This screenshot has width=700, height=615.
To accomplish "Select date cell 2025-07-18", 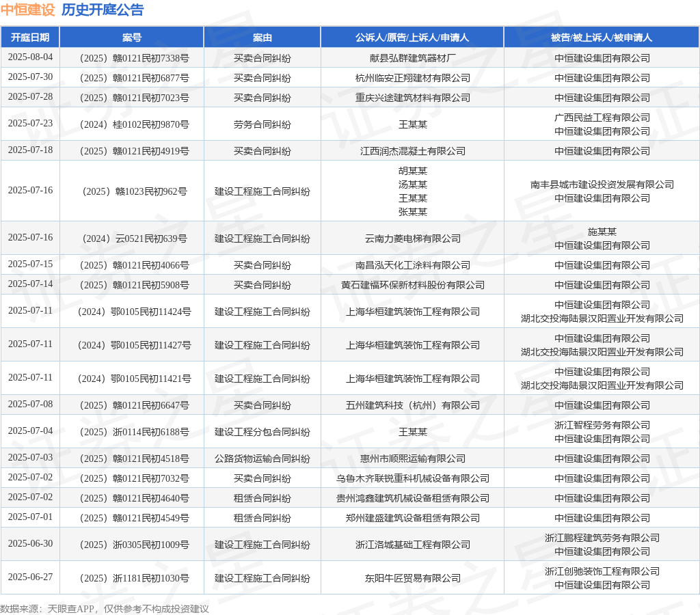I will tap(30, 150).
